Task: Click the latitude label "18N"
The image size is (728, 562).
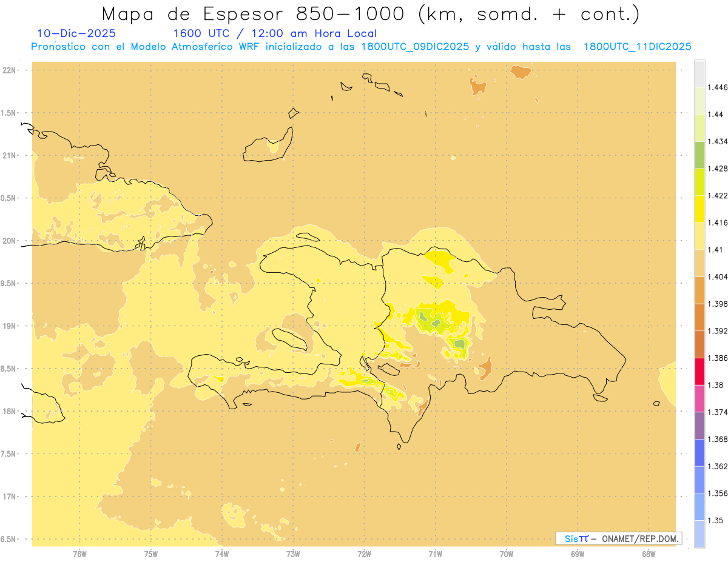Action: (x=9, y=412)
